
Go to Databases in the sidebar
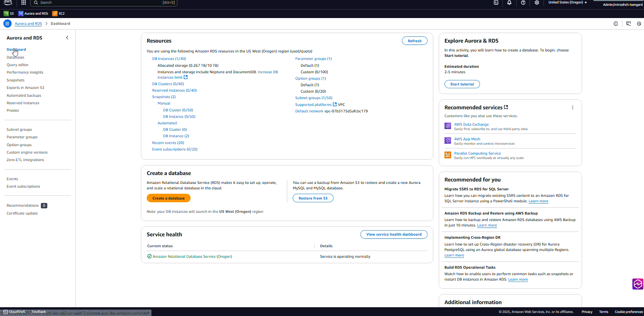tap(15, 57)
